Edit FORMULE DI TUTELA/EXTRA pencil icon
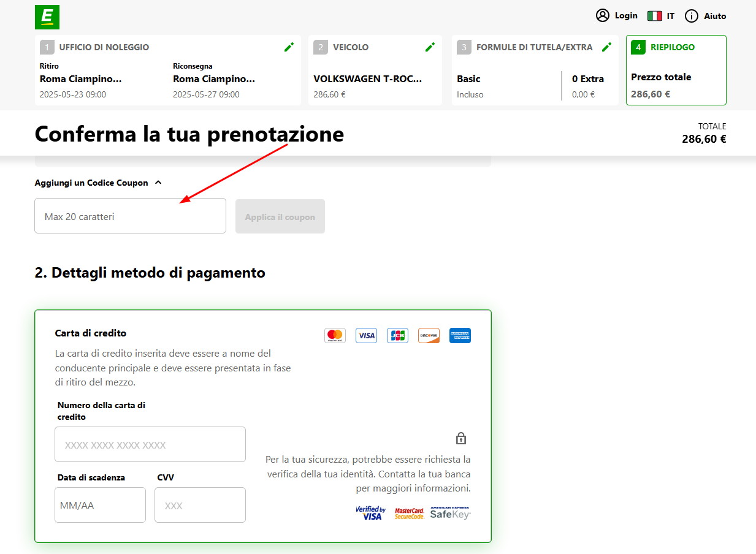The width and height of the screenshot is (756, 554). 607,47
